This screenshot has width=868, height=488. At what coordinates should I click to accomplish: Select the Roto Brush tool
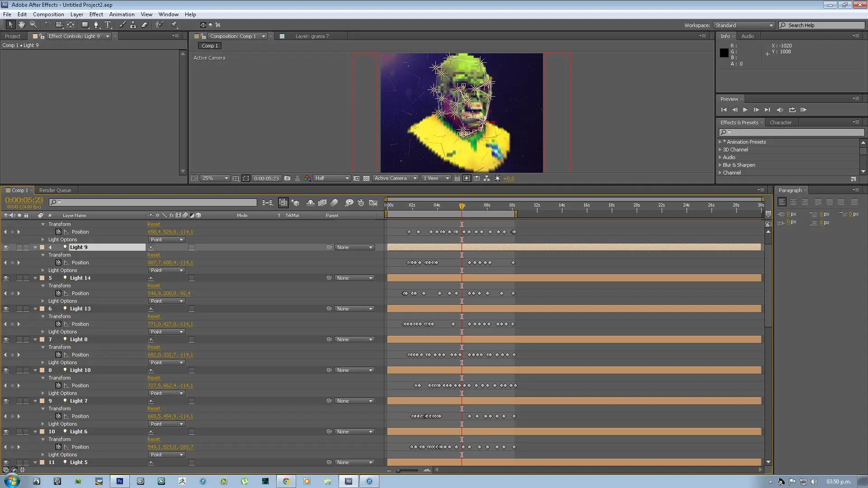[159, 25]
